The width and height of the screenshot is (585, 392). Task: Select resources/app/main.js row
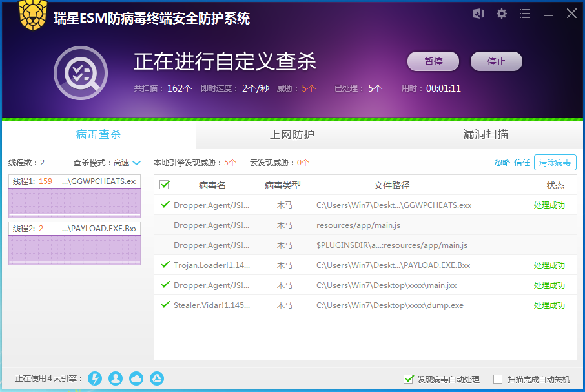point(365,225)
